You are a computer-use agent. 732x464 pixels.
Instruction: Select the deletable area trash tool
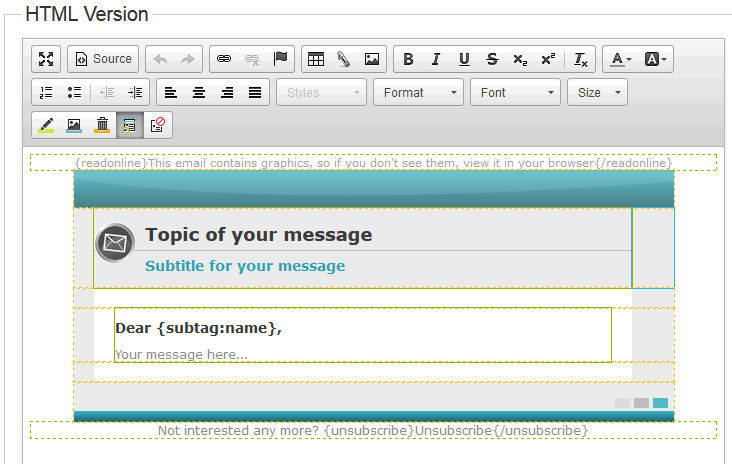point(102,125)
